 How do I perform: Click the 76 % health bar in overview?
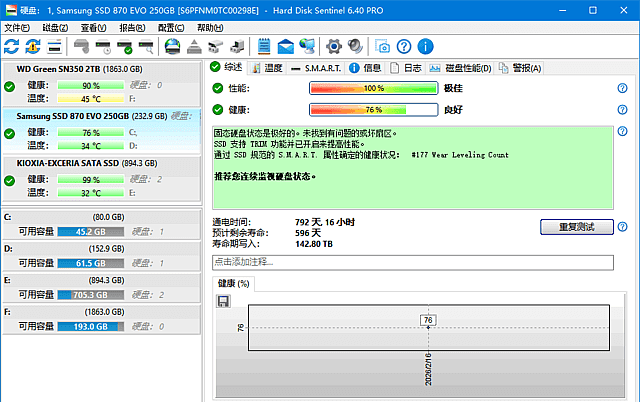(373, 110)
